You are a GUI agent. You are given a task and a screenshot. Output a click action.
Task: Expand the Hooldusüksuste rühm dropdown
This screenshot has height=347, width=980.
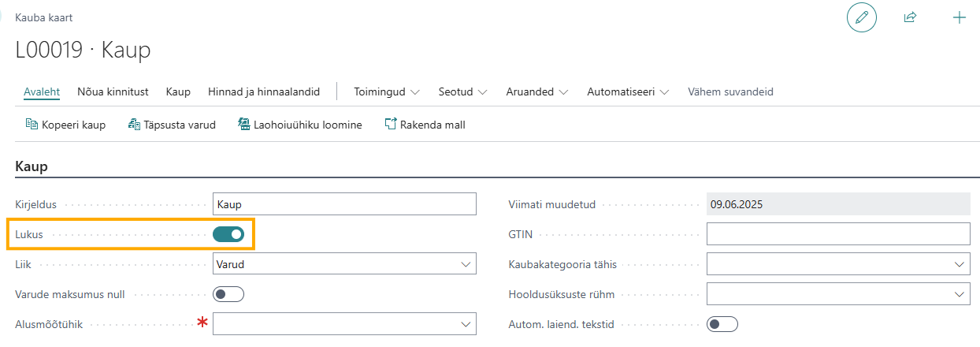click(838, 294)
